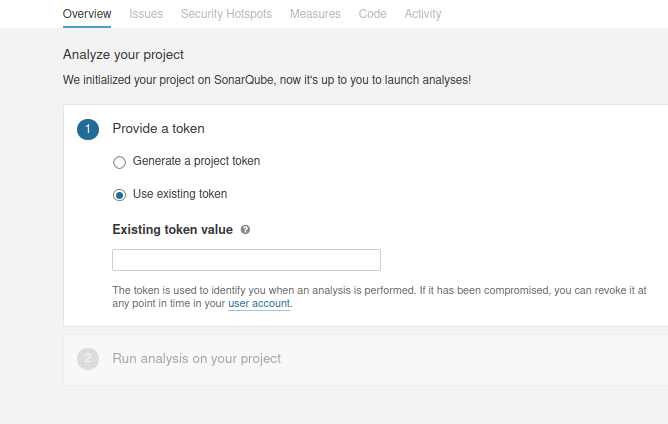Open the Activity tab
This screenshot has width=668, height=424.
coord(423,14)
